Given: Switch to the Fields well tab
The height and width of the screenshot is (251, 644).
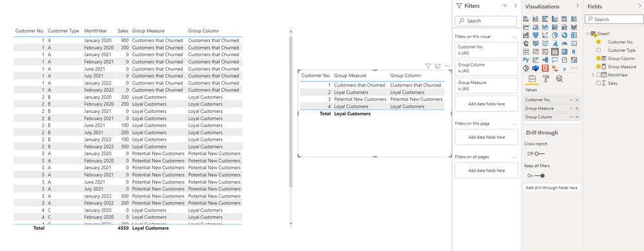Looking at the screenshot, I should (x=532, y=79).
